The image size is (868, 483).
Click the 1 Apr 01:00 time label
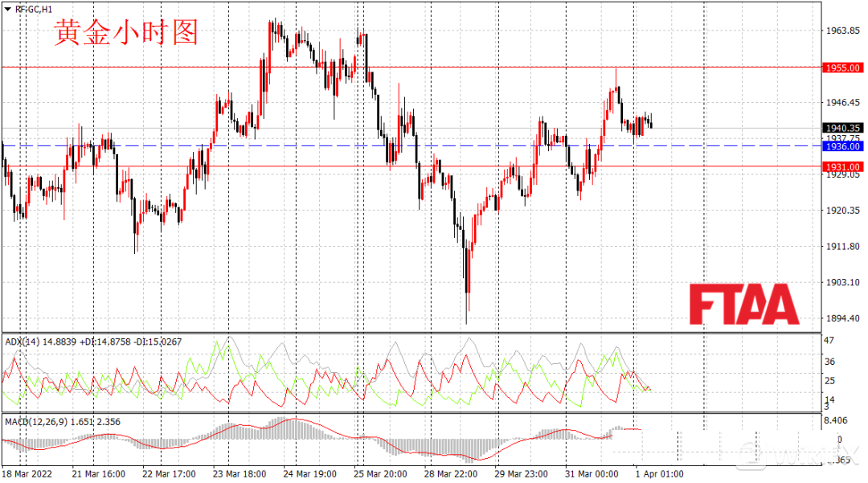click(x=658, y=474)
